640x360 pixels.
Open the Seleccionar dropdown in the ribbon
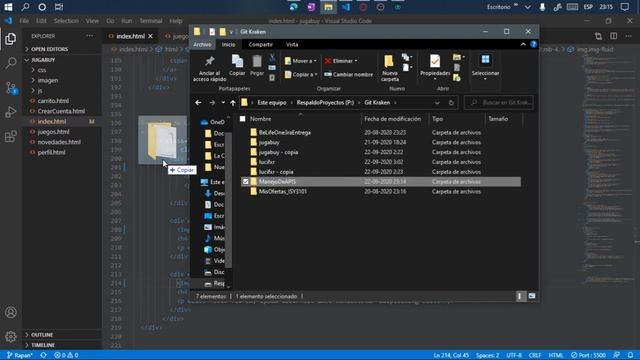[485, 68]
